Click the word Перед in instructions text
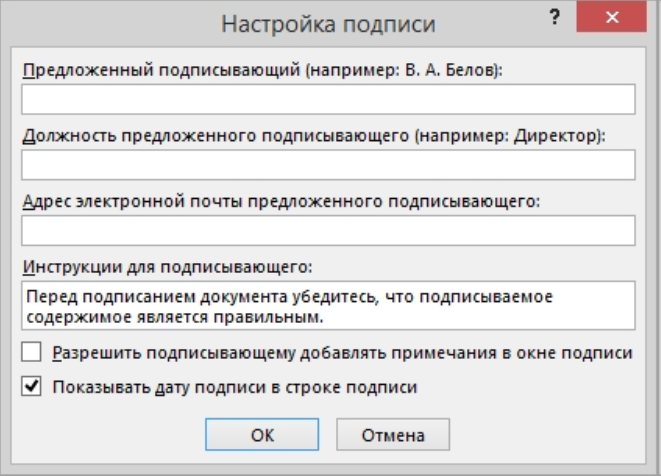The height and width of the screenshot is (476, 661). click(49, 298)
